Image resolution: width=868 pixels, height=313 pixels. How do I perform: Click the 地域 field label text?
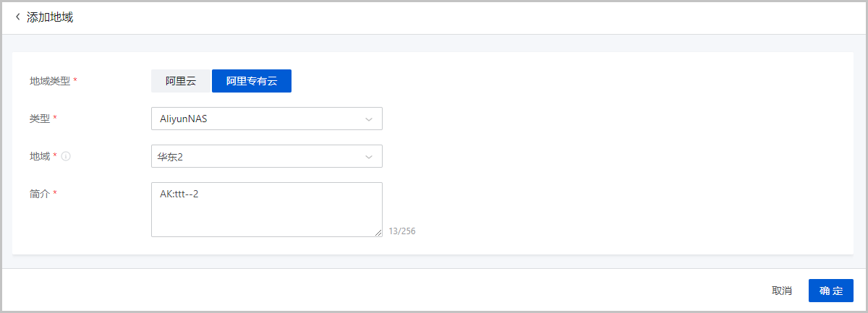point(40,156)
